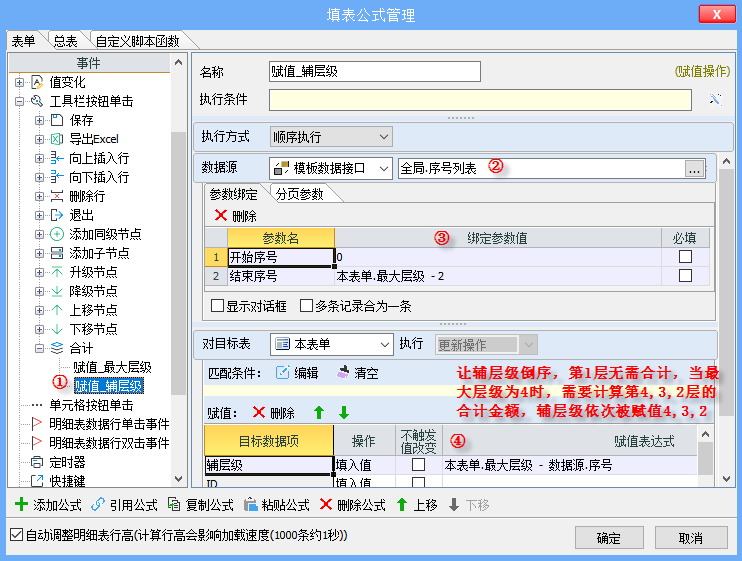The height and width of the screenshot is (561, 742).
Task: Click 编辑 for 匹配条件
Action: coord(297,373)
